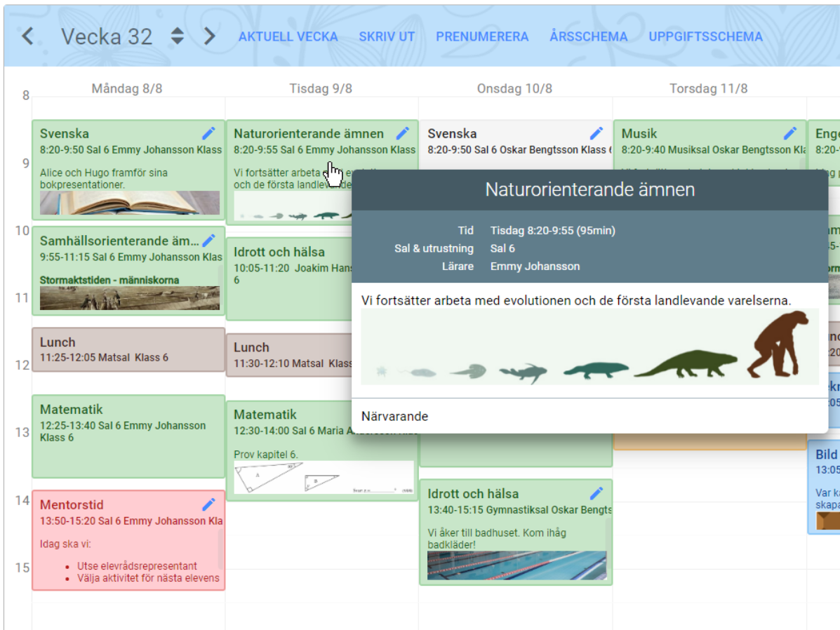Edit the Mentorstid block via pencil icon
Viewport: 840px width, 630px height.
coord(208,504)
